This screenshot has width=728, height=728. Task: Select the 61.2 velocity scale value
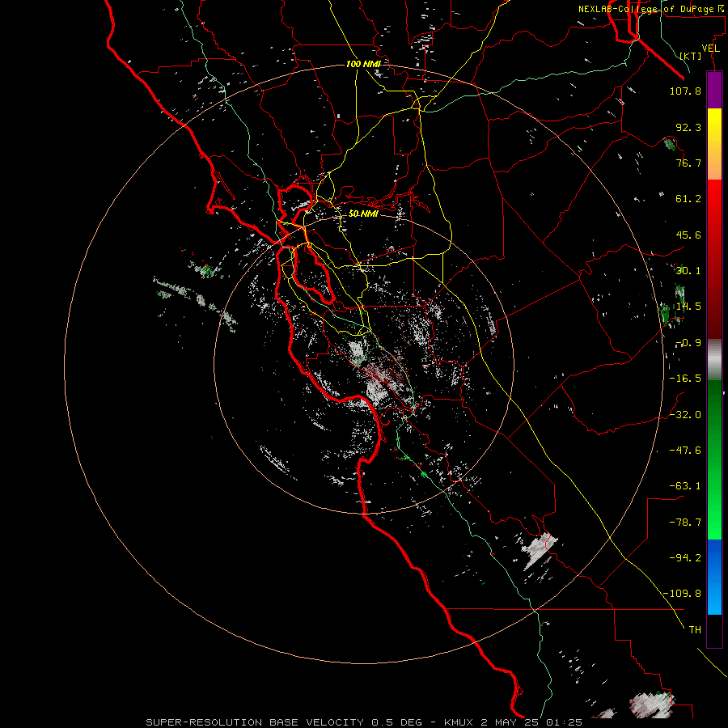688,199
